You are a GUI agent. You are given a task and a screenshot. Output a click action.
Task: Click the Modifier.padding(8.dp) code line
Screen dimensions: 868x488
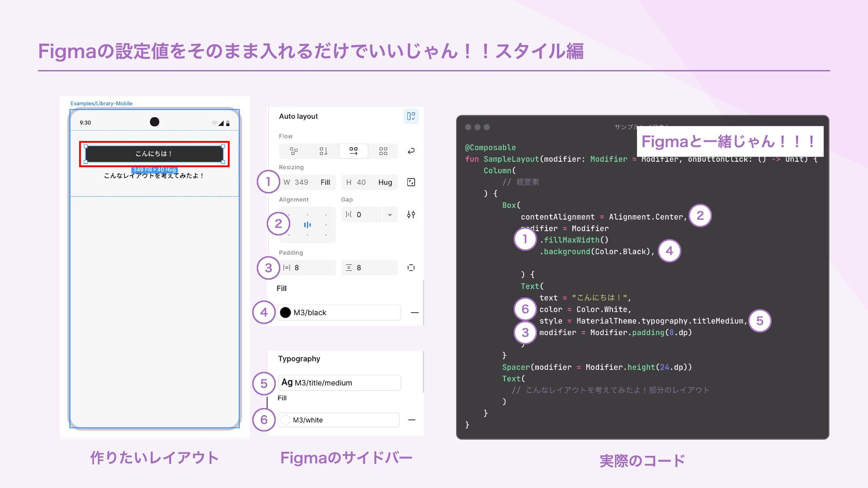[615, 333]
